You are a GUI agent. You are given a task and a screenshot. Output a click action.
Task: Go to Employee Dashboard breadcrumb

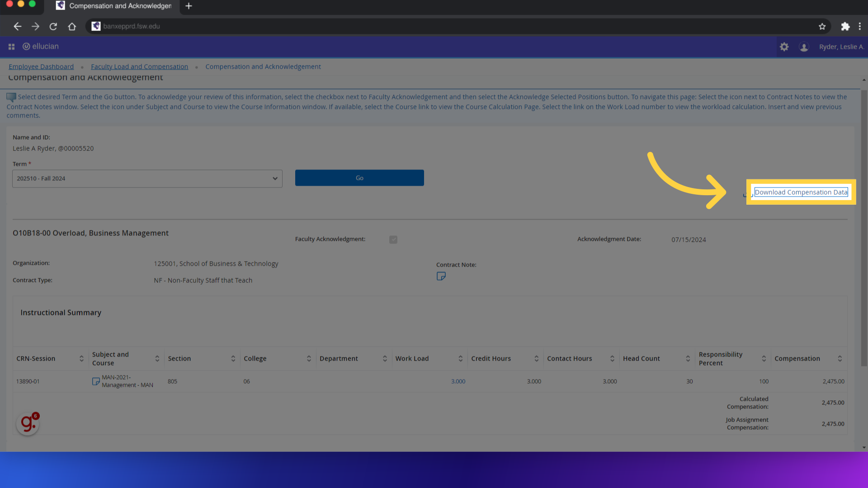(41, 66)
